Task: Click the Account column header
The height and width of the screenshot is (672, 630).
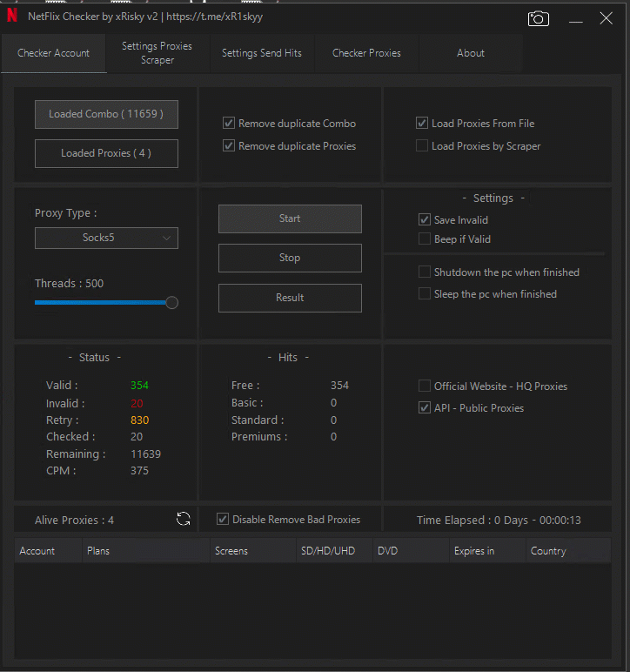Action: tap(48, 551)
